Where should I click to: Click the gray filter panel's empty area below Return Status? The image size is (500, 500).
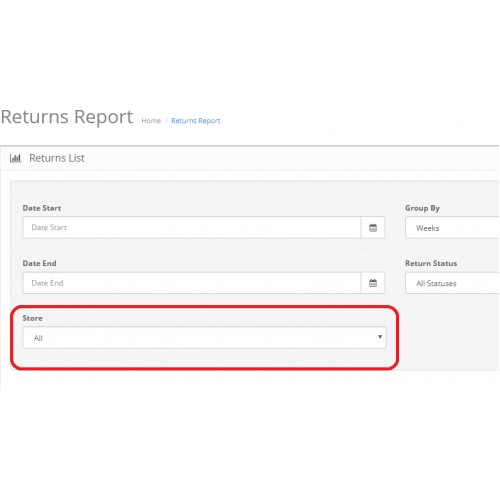(450, 333)
